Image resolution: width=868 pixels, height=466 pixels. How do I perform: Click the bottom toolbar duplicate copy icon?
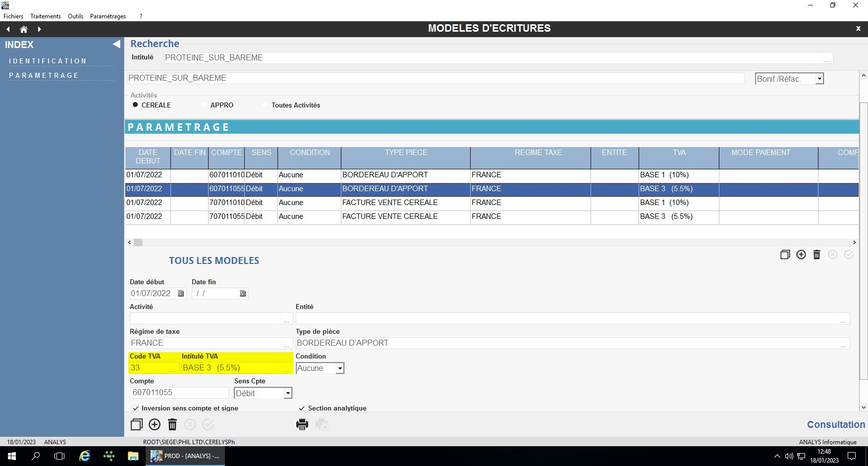pyautogui.click(x=136, y=424)
